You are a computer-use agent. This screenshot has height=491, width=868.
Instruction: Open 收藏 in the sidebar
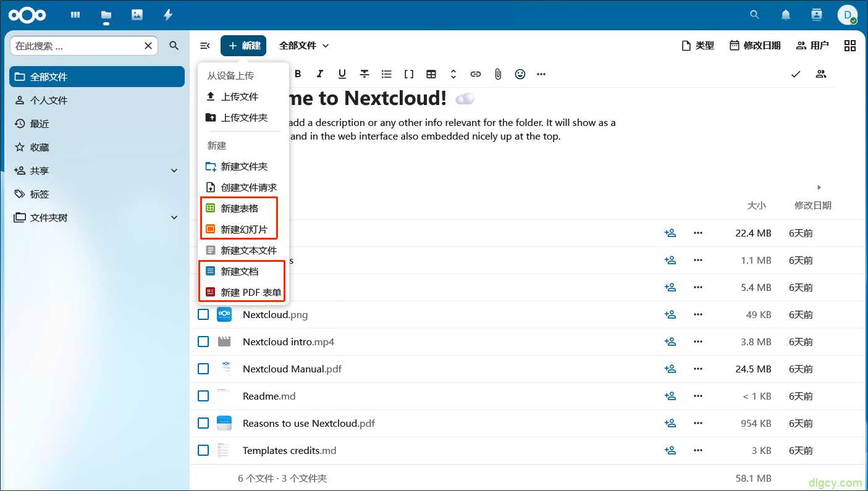click(97, 147)
